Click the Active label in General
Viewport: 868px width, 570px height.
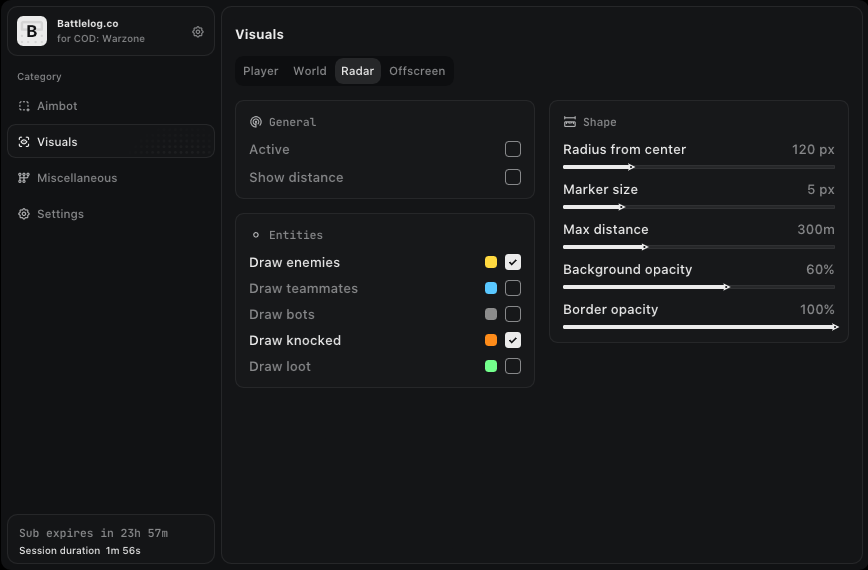[269, 149]
